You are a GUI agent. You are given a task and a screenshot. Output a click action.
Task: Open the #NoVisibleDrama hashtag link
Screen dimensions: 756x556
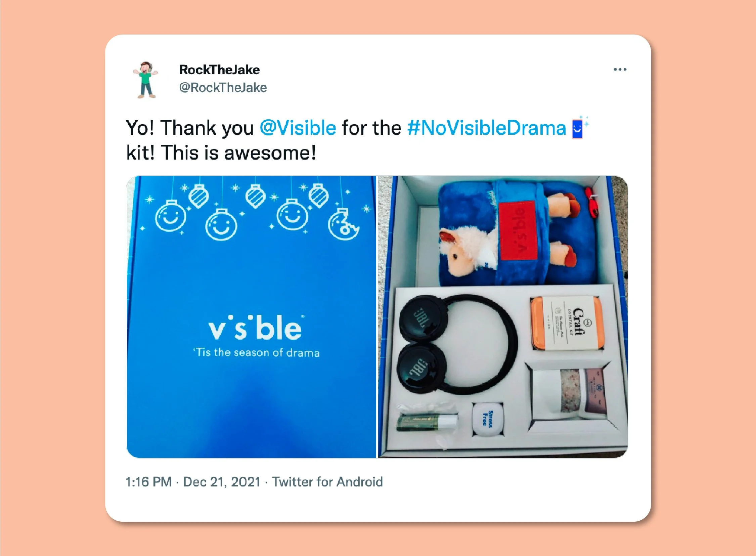coord(487,128)
